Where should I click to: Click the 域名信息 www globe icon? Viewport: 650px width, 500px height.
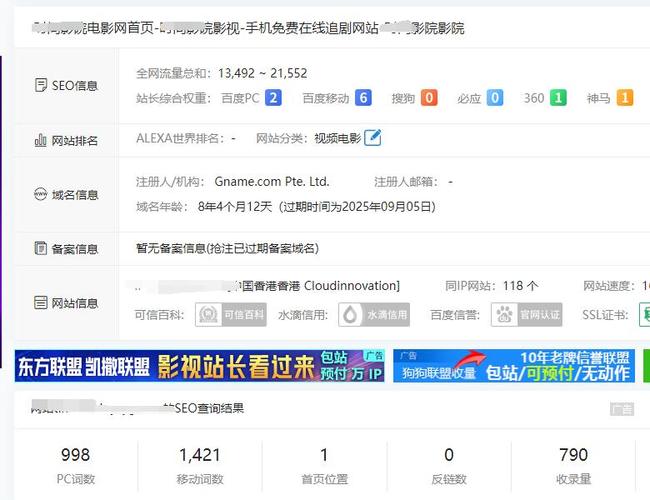[40, 194]
